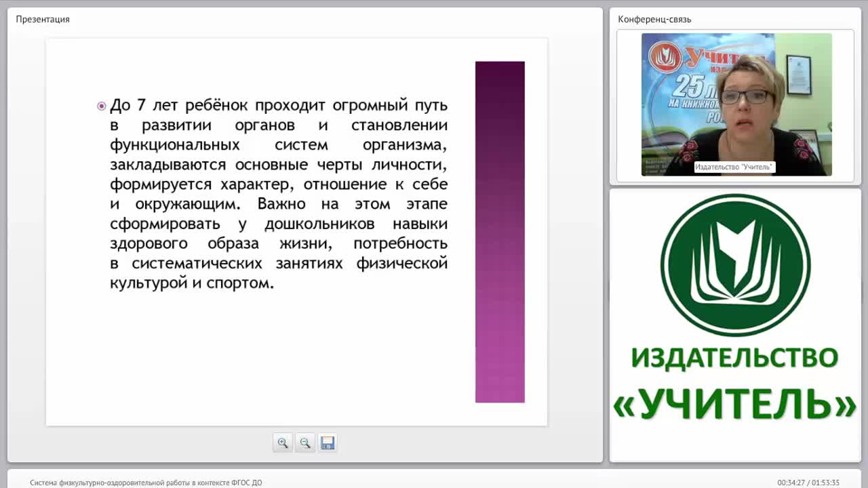Zoom in on the presentation slide
This screenshot has width=868, height=488.
pyautogui.click(x=283, y=443)
